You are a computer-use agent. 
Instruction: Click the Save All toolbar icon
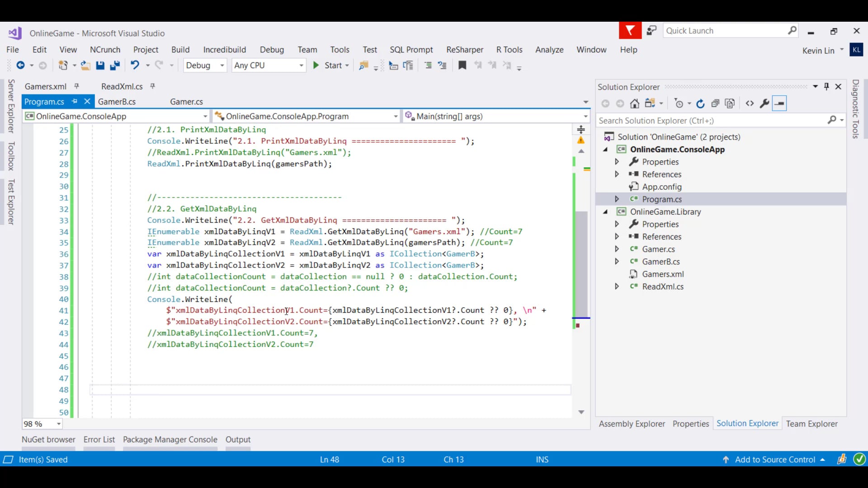[x=115, y=66]
